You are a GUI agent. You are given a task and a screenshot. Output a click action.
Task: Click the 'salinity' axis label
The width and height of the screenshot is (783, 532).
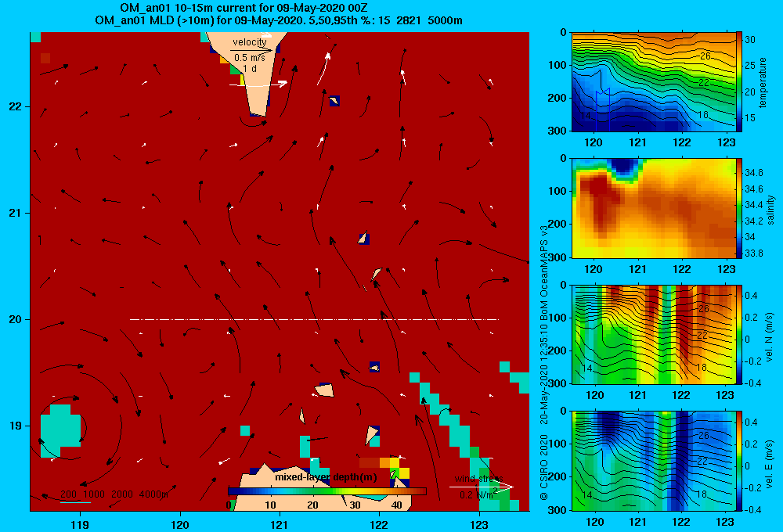[770, 209]
